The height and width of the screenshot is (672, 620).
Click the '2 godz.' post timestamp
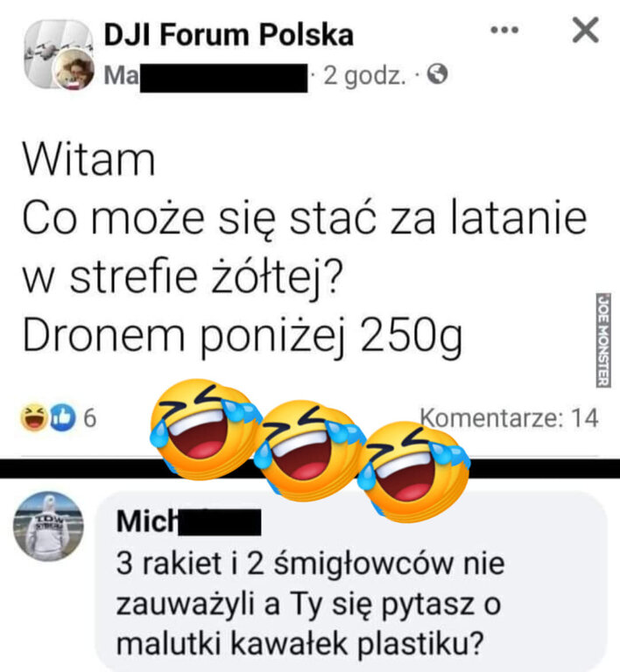364,76
